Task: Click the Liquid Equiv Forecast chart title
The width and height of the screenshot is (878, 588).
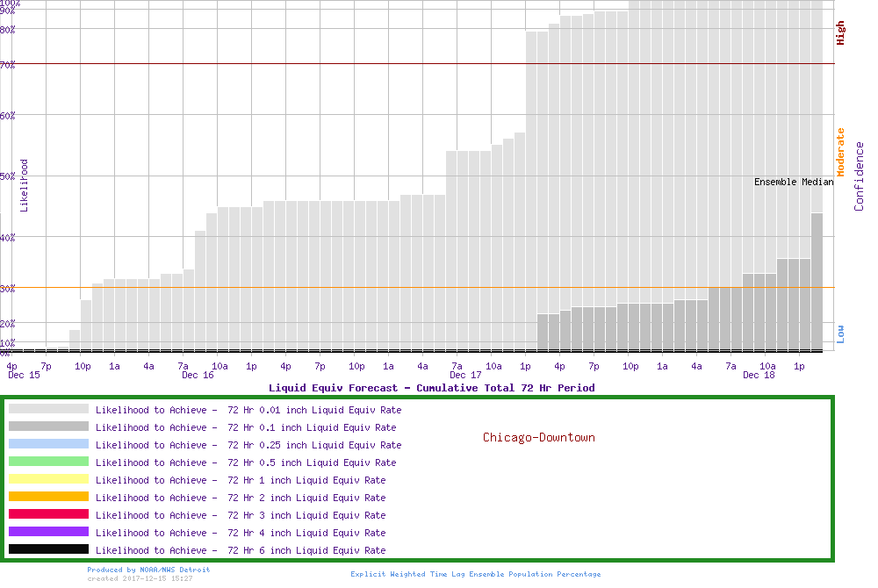Action: click(x=431, y=388)
